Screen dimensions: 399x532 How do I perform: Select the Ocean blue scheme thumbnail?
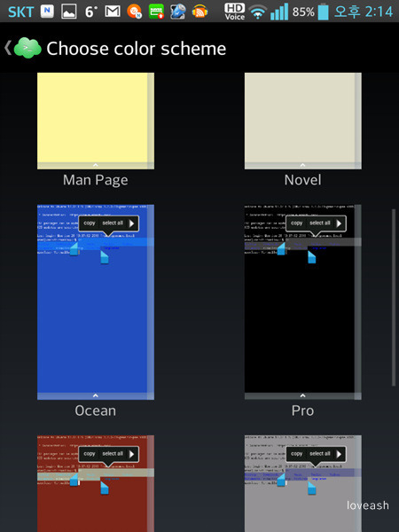96,302
